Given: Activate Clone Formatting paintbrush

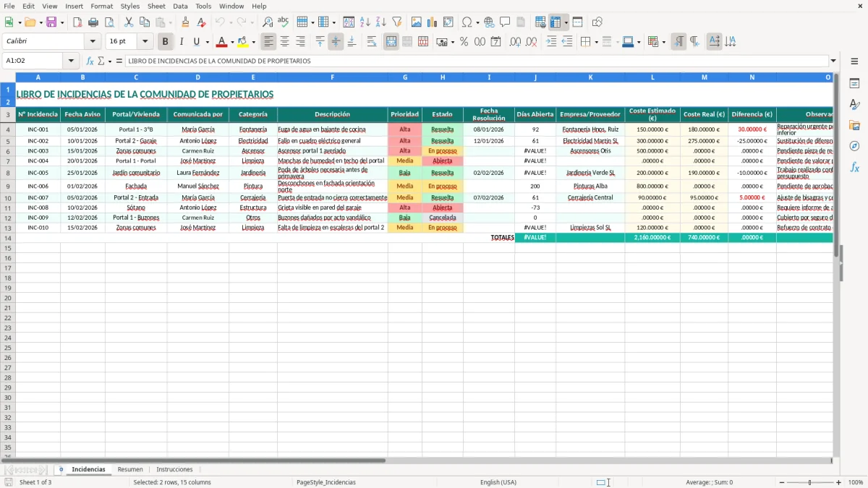Looking at the screenshot, I should 185,22.
